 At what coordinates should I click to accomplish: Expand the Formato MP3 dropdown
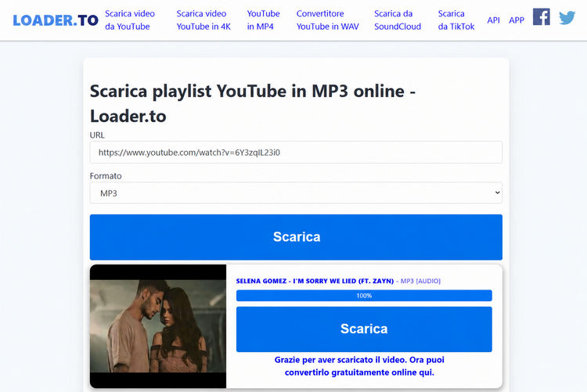[296, 193]
